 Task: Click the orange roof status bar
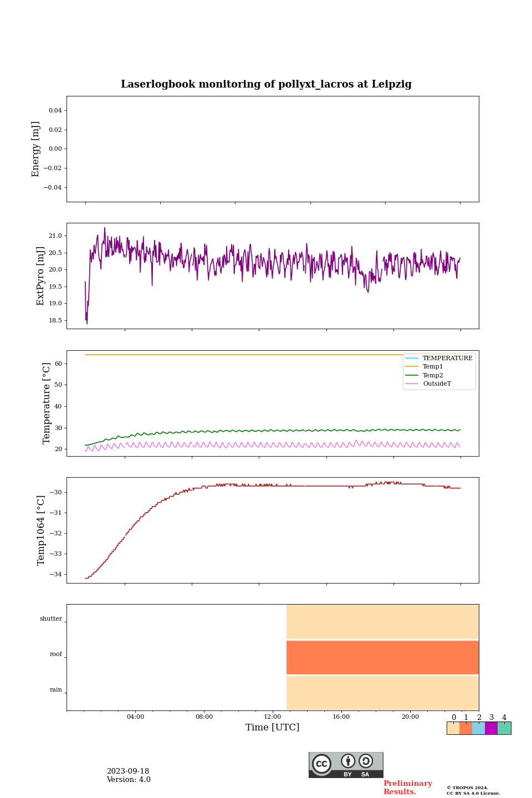382,657
